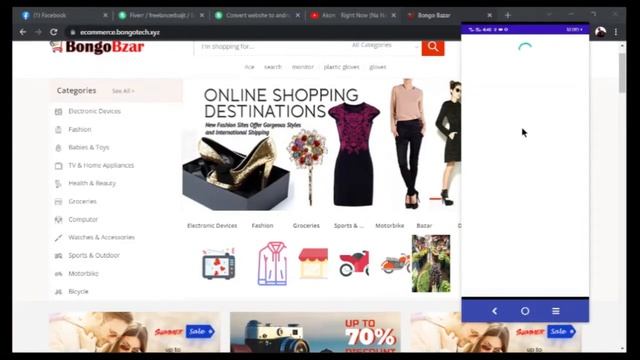Open the Computer category link

tap(83, 219)
